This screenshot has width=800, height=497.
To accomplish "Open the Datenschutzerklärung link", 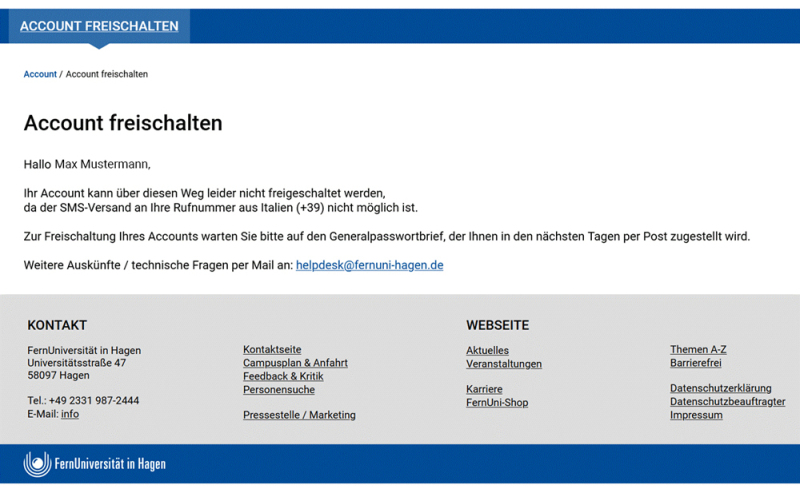I will coord(720,388).
